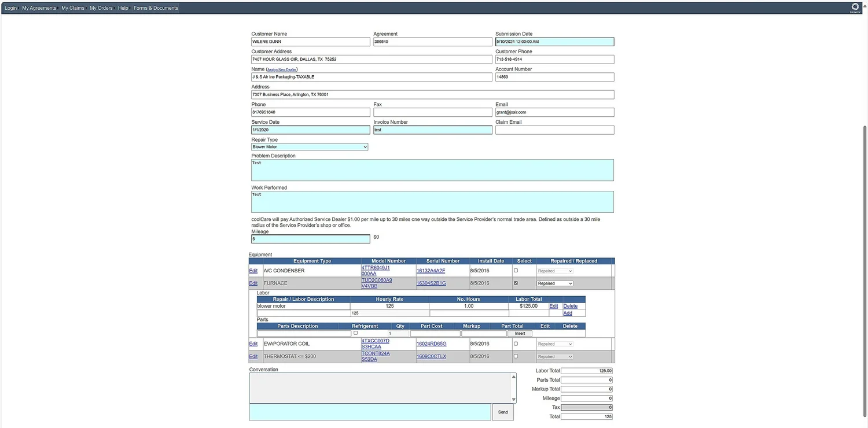Viewport: 868px width, 428px height.
Task: Enable the Refrigerant checkbox in parts row
Action: click(x=355, y=333)
